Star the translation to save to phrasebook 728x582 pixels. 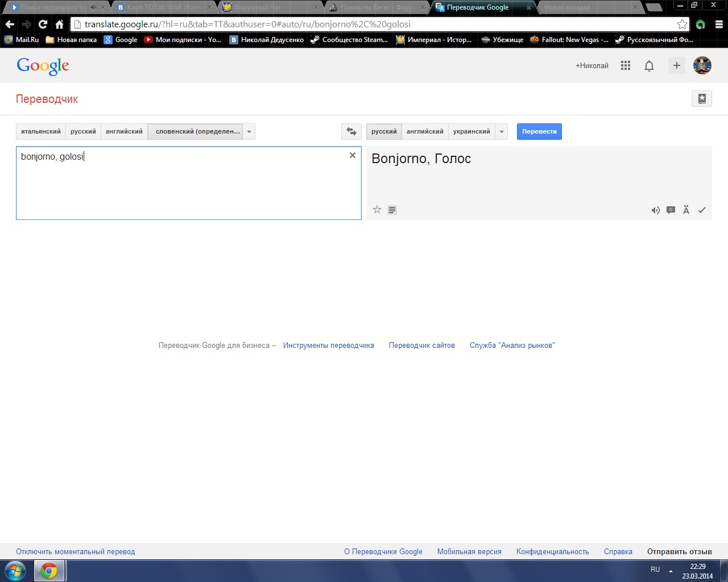(x=377, y=210)
